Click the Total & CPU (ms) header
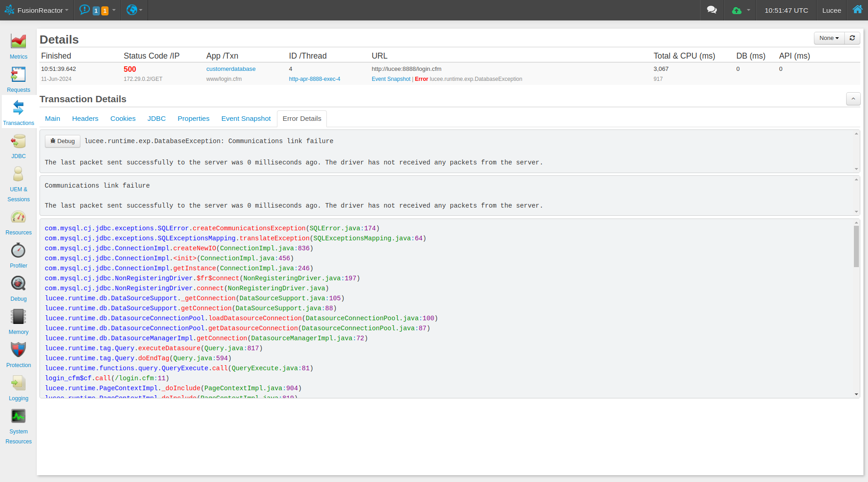Image resolution: width=868 pixels, height=482 pixels. pos(684,56)
